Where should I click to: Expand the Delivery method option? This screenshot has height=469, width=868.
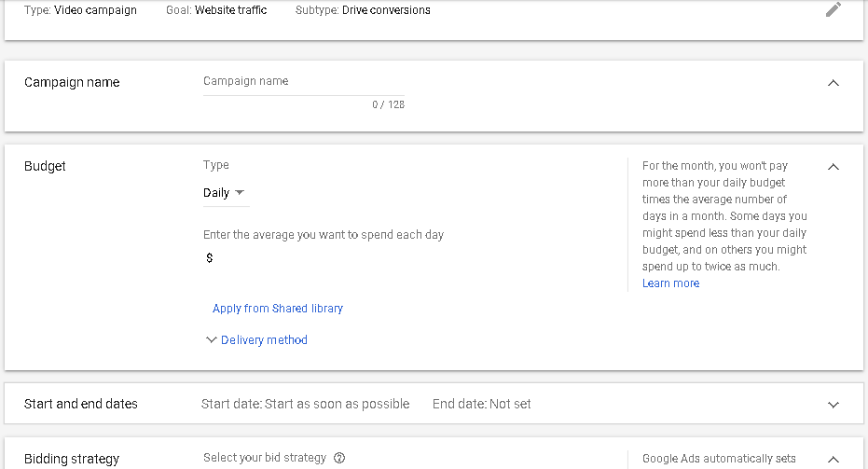point(264,340)
